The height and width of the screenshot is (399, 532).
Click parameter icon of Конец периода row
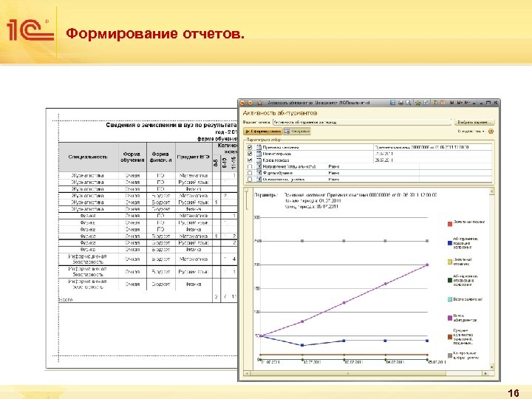(259, 160)
